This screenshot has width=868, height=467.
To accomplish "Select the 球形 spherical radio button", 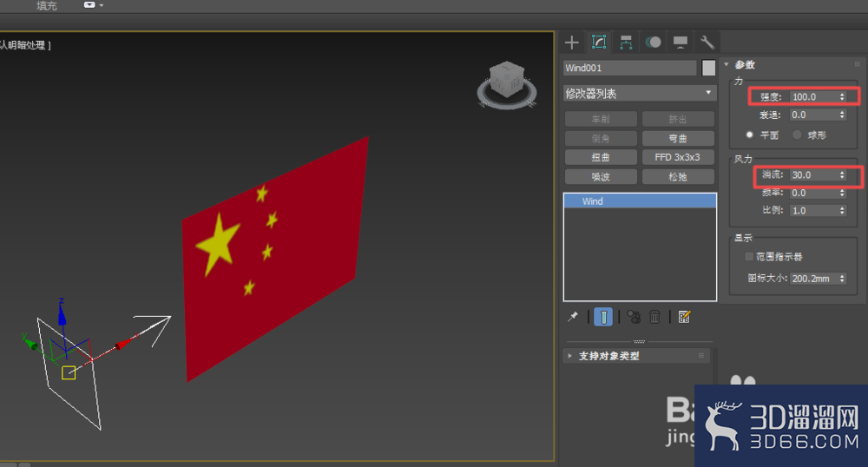I will (x=797, y=135).
